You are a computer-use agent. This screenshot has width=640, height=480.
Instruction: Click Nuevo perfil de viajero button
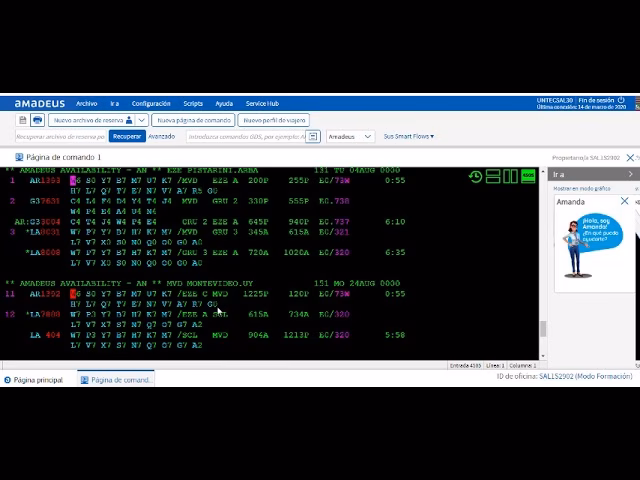[x=274, y=120]
